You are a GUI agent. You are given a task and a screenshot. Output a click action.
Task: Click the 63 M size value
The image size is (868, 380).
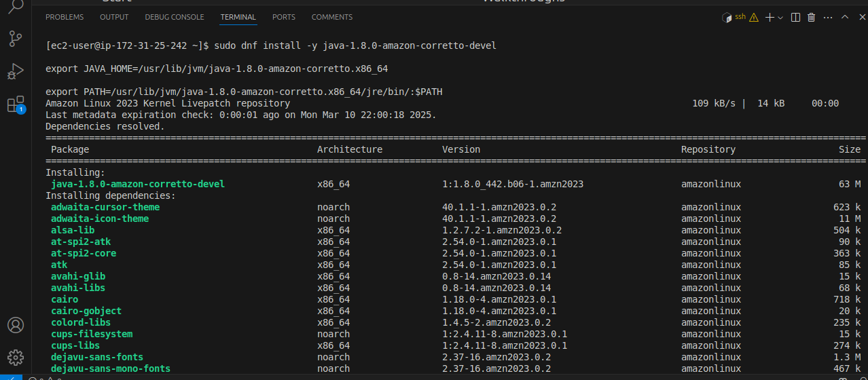850,185
